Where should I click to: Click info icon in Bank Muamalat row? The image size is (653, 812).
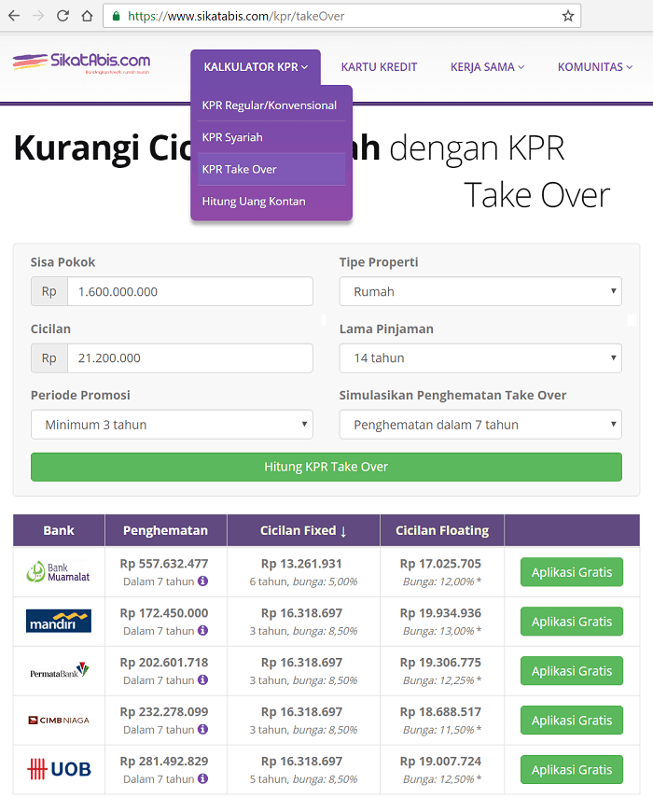click(202, 581)
